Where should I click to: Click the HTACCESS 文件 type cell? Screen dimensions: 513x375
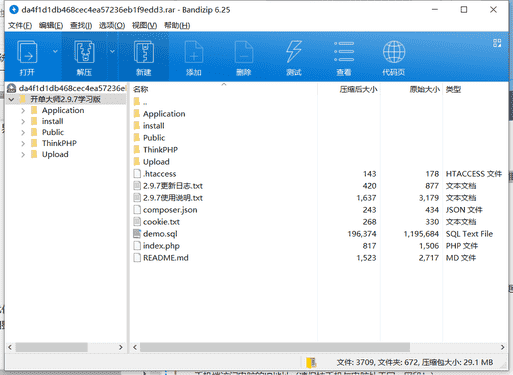click(x=474, y=174)
